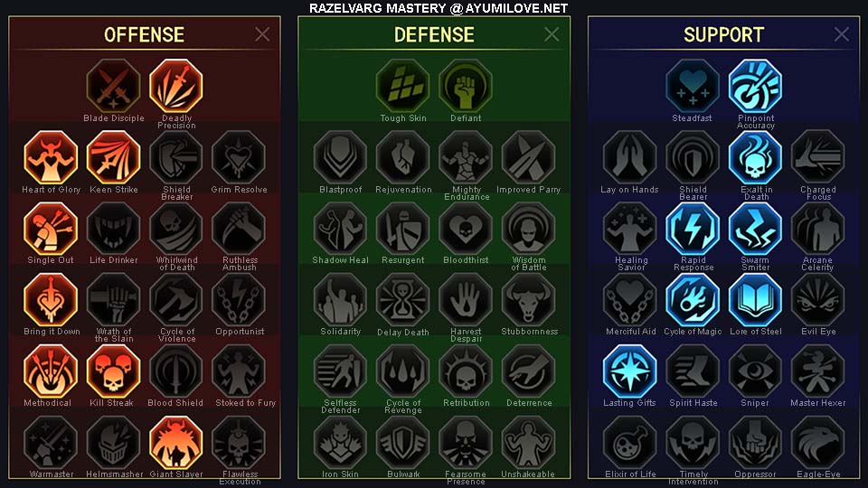Select the Bring it Down mastery

pyautogui.click(x=51, y=300)
